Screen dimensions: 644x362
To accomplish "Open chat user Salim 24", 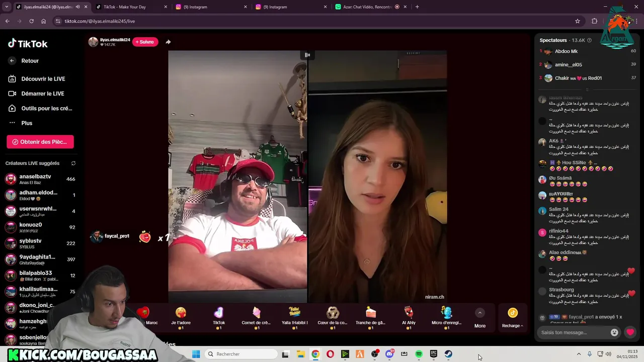I will [x=558, y=209].
